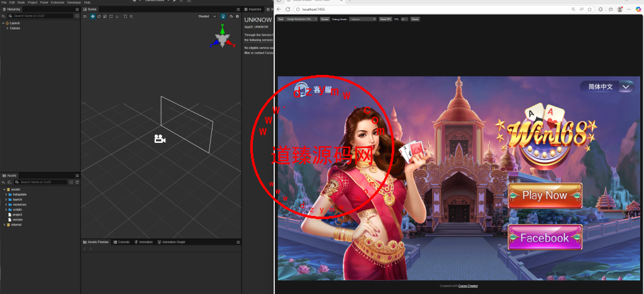Image resolution: width=644 pixels, height=294 pixels.
Task: Expand the scripts folder
Action: [6, 209]
